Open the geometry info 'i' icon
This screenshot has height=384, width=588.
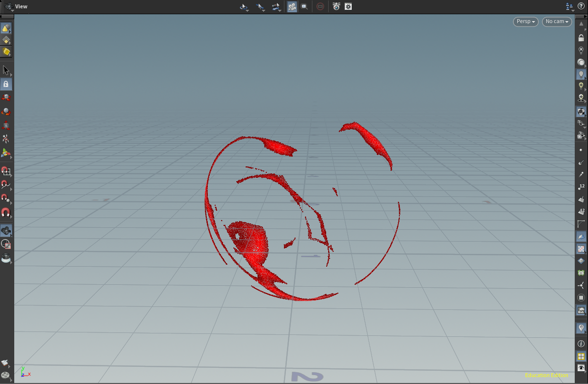click(581, 344)
